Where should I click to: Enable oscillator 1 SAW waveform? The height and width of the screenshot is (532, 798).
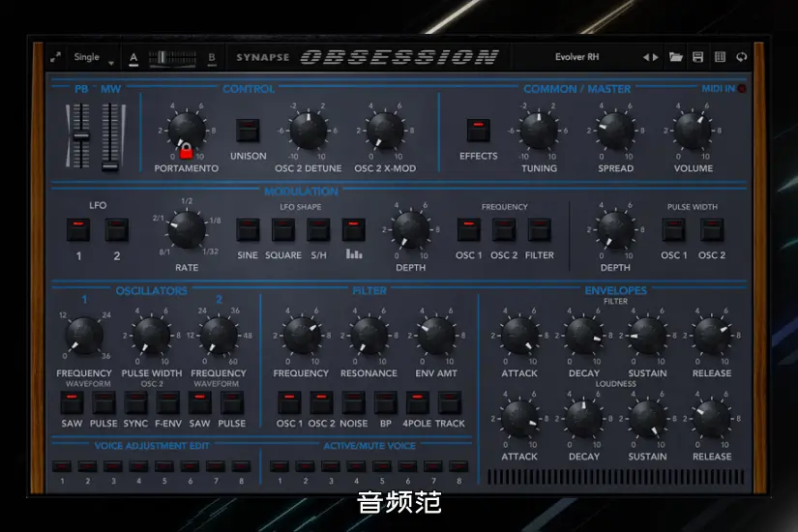pyautogui.click(x=72, y=402)
